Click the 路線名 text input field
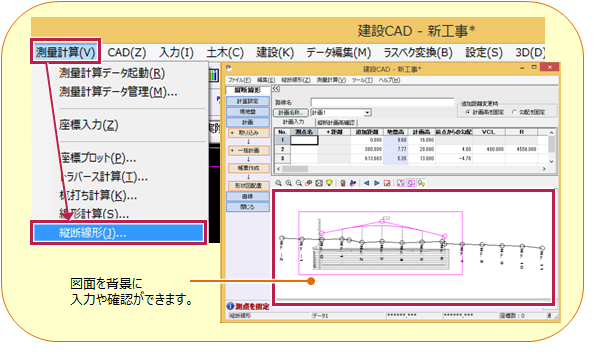Viewport: 593px width, 360px height. 382,102
